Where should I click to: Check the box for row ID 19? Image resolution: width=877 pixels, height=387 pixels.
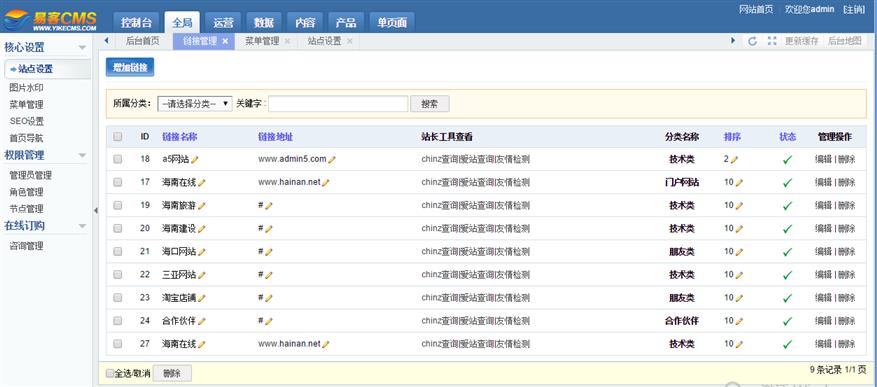(117, 206)
